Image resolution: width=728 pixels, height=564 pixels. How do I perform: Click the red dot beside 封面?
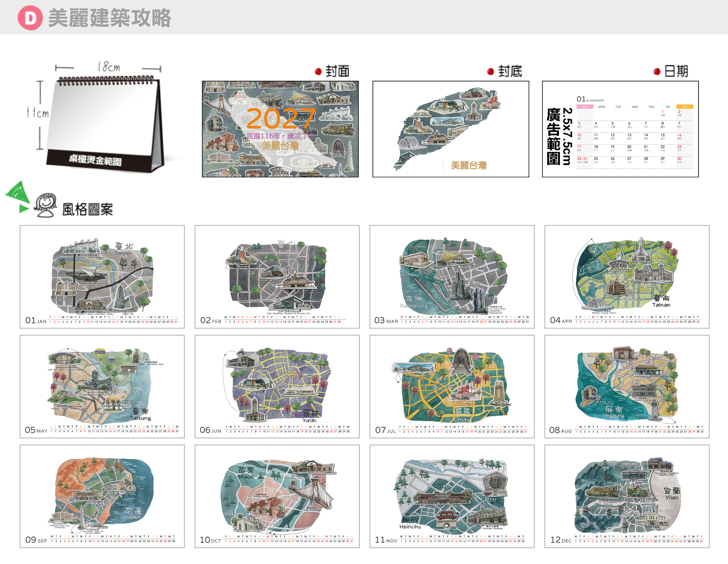(x=318, y=72)
